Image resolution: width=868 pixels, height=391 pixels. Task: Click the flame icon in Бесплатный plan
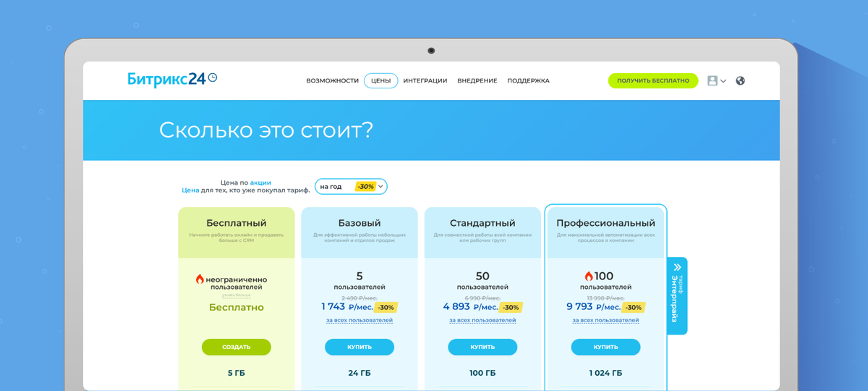point(200,279)
